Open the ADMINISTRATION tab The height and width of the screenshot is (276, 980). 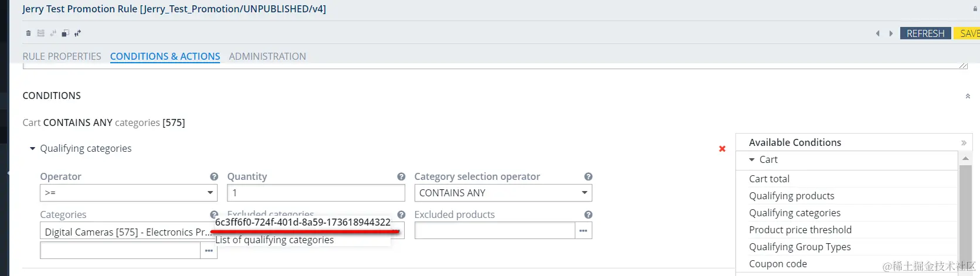point(267,56)
